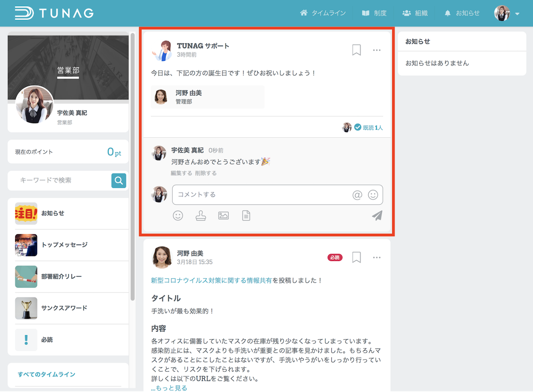This screenshot has height=392, width=533.
Task: Click the 営業部 cover banner label
Action: pos(68,71)
